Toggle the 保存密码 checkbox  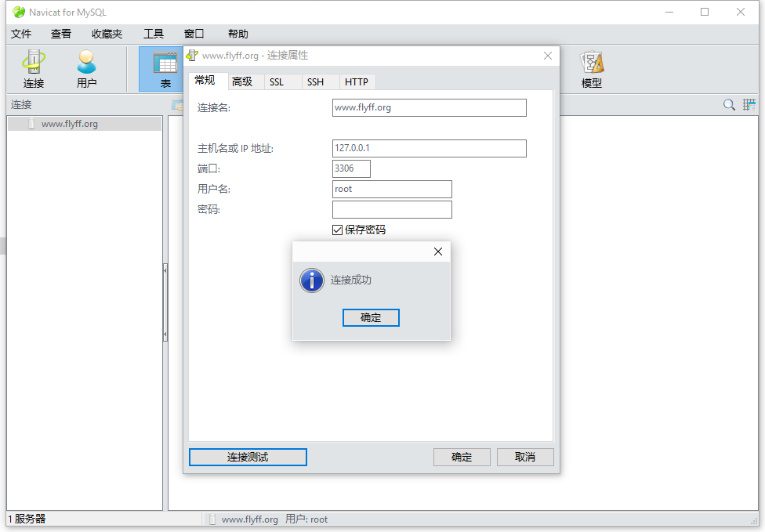coord(337,230)
